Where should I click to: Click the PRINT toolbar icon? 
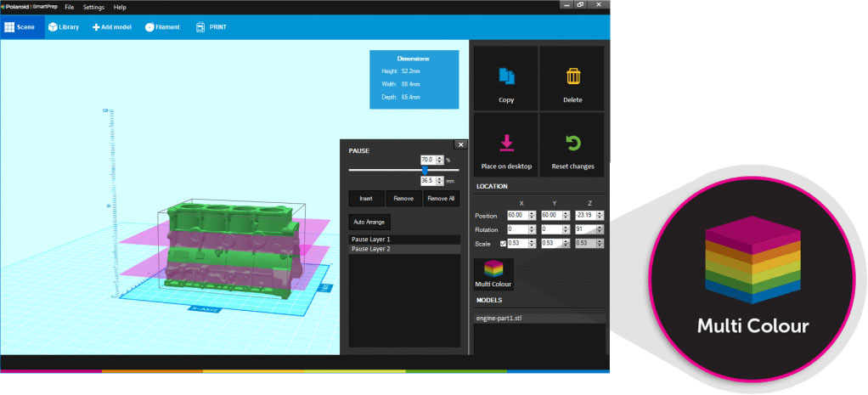tap(200, 27)
